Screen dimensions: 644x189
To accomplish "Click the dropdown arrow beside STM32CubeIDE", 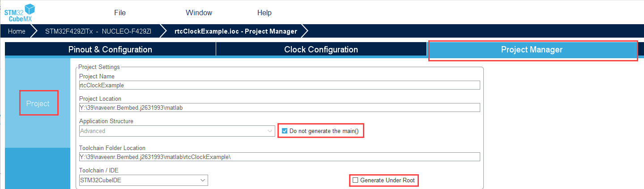I will (x=203, y=180).
